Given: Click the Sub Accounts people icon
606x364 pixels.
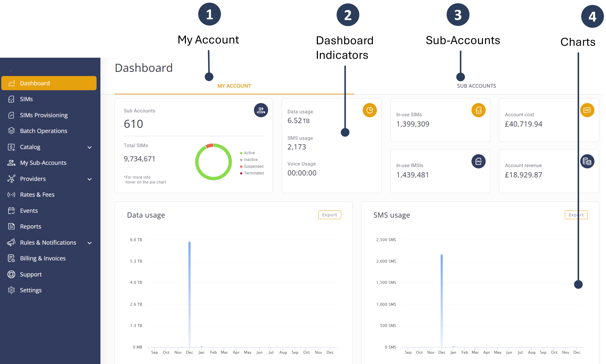Looking at the screenshot, I should coord(261,110).
